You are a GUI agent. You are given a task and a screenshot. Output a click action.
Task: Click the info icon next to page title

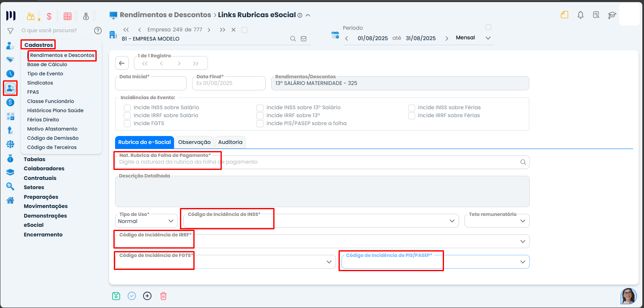click(x=300, y=15)
